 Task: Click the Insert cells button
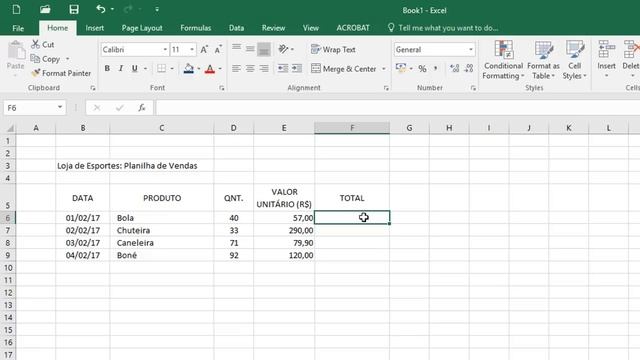[x=606, y=60]
